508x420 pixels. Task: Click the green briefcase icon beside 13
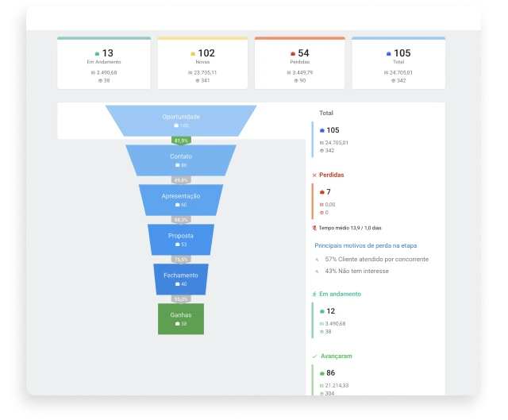97,54
